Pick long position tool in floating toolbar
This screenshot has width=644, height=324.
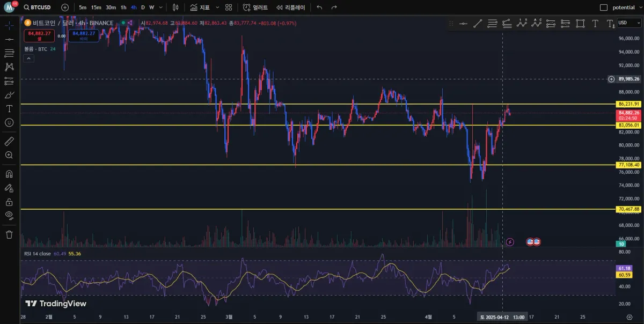551,23
